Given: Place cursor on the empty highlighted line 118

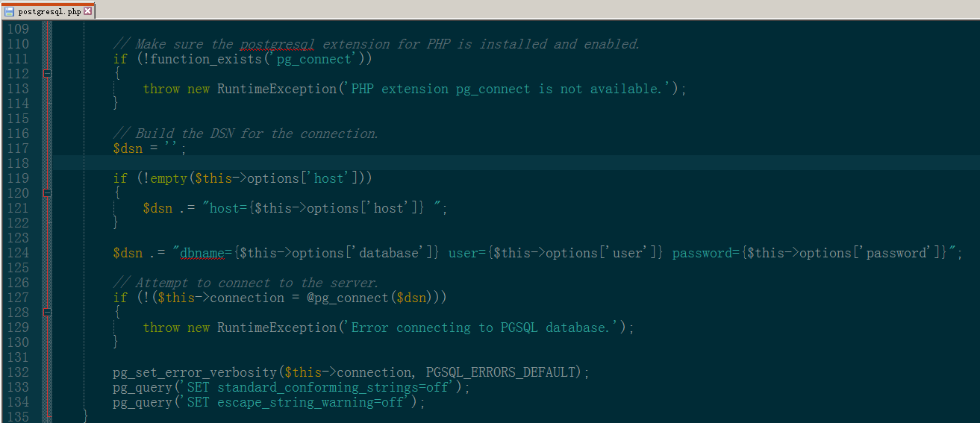Looking at the screenshot, I should (448, 163).
